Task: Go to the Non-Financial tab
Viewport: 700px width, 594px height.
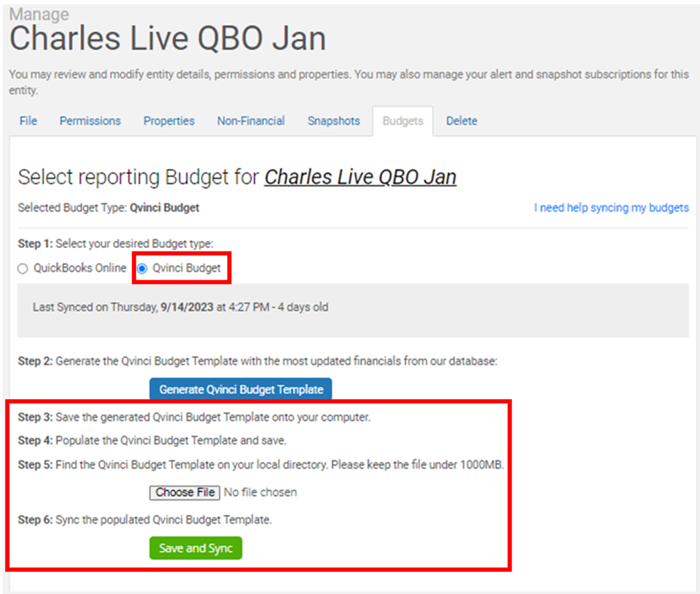Action: [x=251, y=121]
